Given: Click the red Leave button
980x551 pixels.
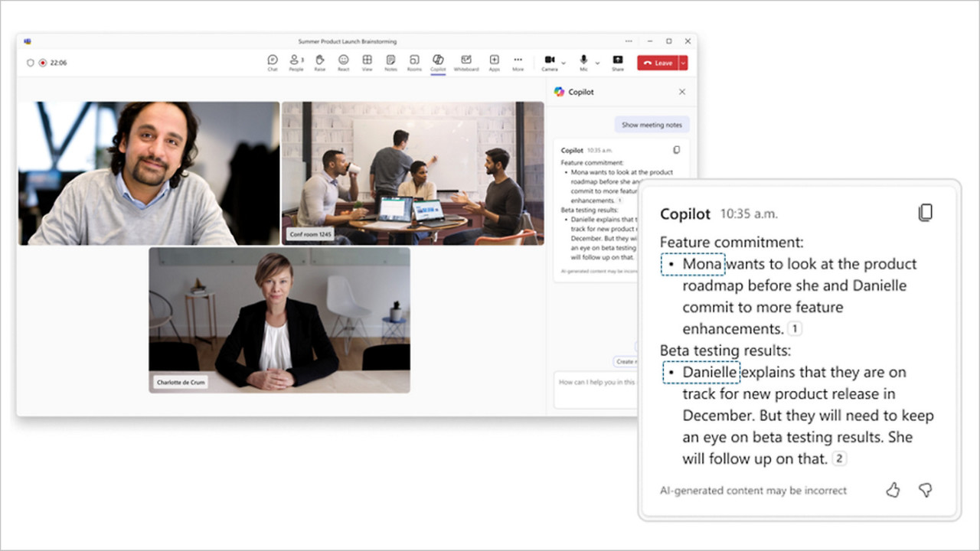Looking at the screenshot, I should pyautogui.click(x=658, y=63).
